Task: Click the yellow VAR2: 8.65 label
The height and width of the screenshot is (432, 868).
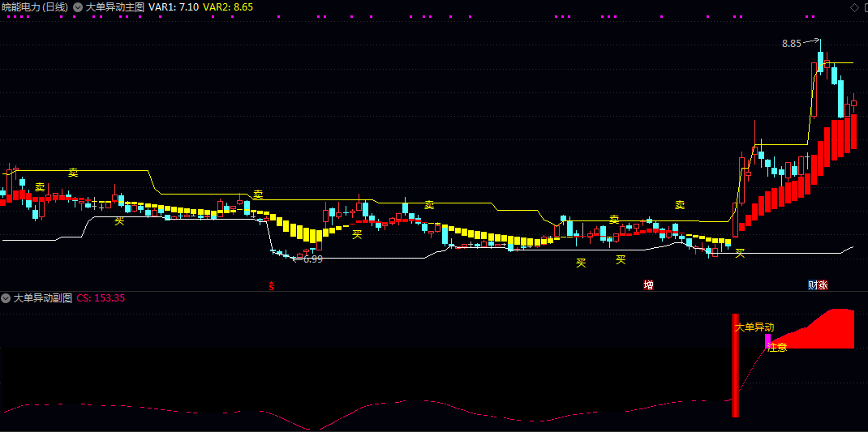Action: tap(228, 6)
